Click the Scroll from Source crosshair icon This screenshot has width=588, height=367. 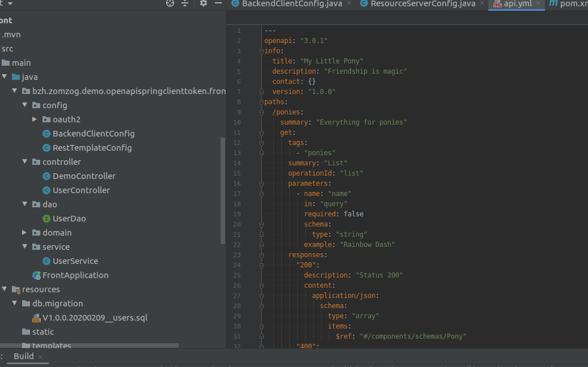point(170,3)
